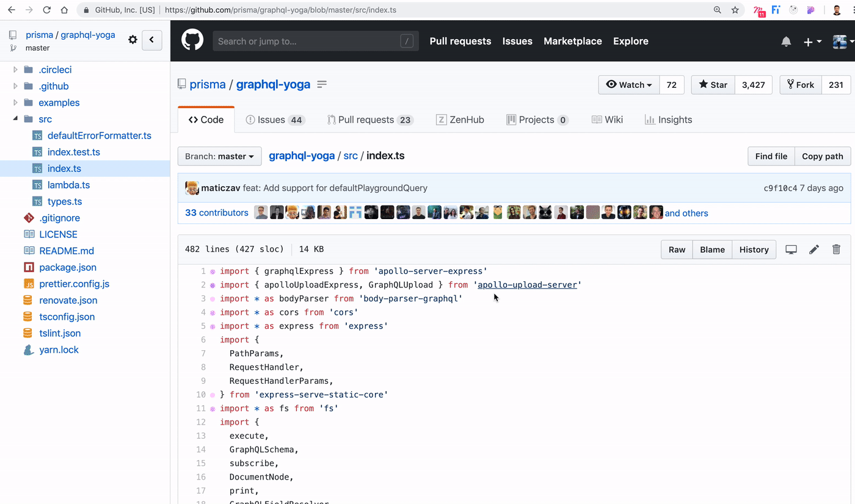855x504 pixels.
Task: Select line number 5
Action: click(203, 326)
